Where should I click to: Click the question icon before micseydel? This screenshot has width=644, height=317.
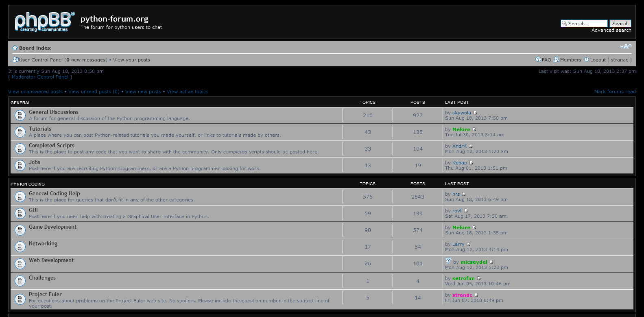click(x=448, y=261)
